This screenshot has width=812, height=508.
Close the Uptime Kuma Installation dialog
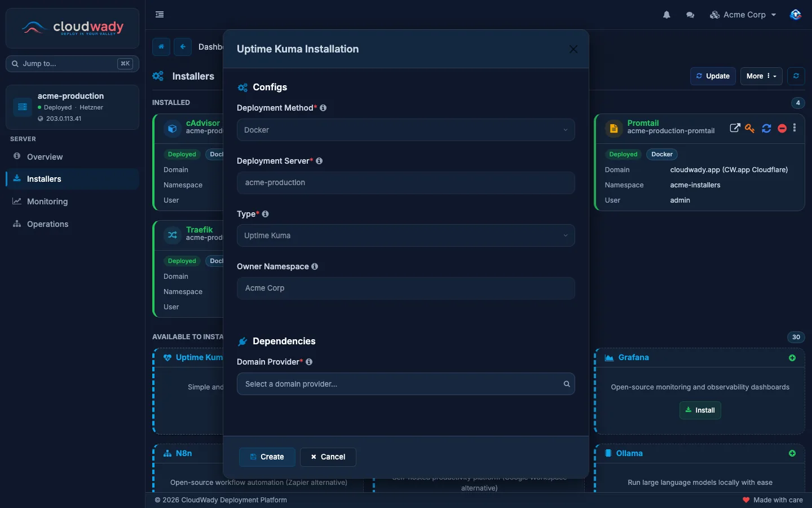[573, 49]
